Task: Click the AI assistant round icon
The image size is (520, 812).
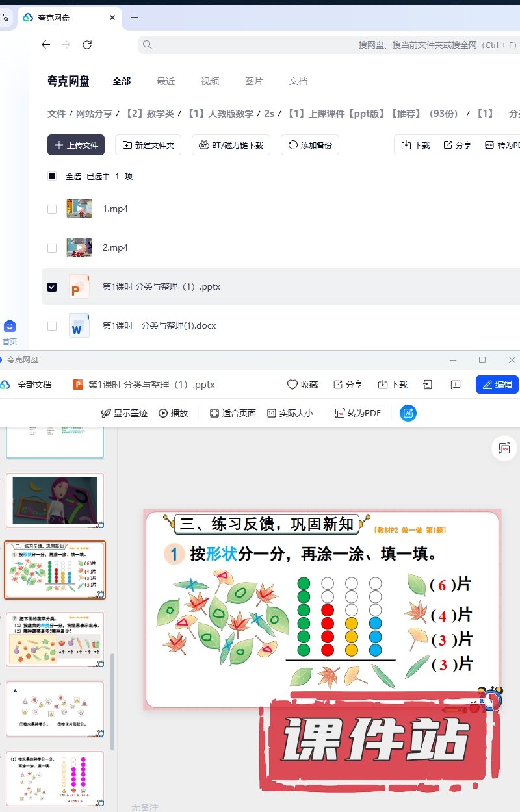Action: pos(408,413)
